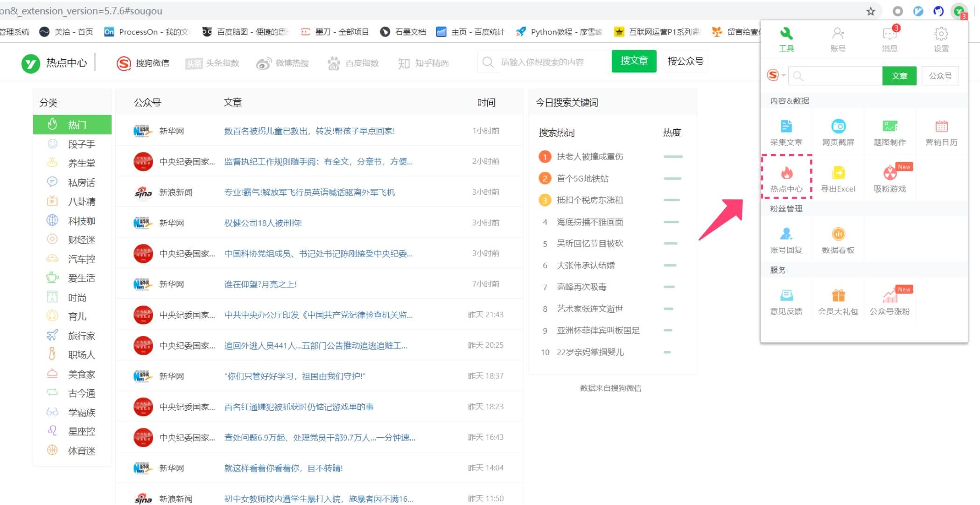
Task: Select the 职场人 category
Action: click(72, 355)
